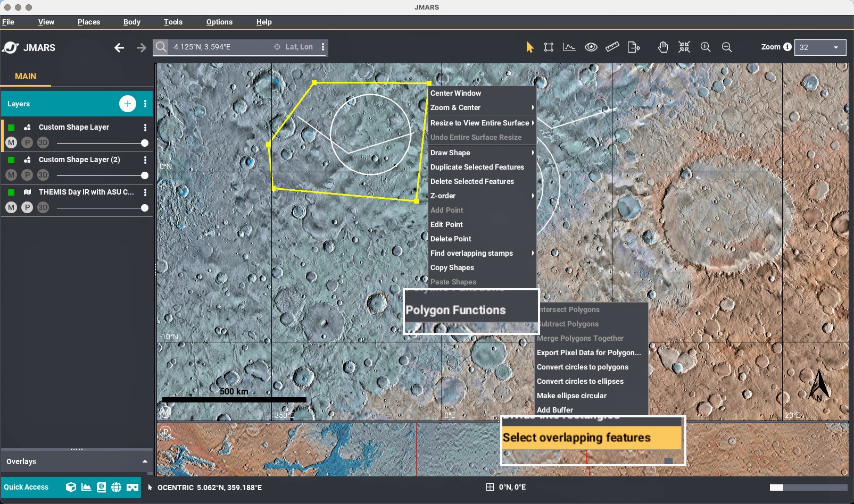Select the ruler measure tool in toolbar

coord(612,47)
